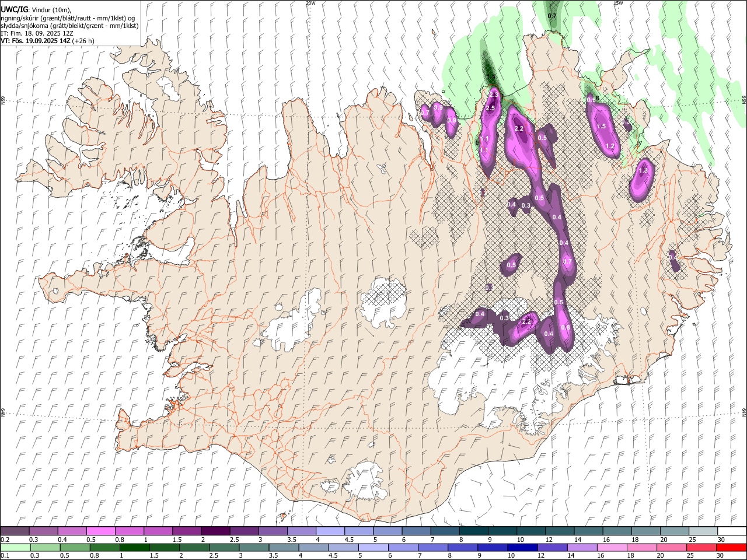Click the dark teal 8 swatch in the upper legend row

point(473,531)
